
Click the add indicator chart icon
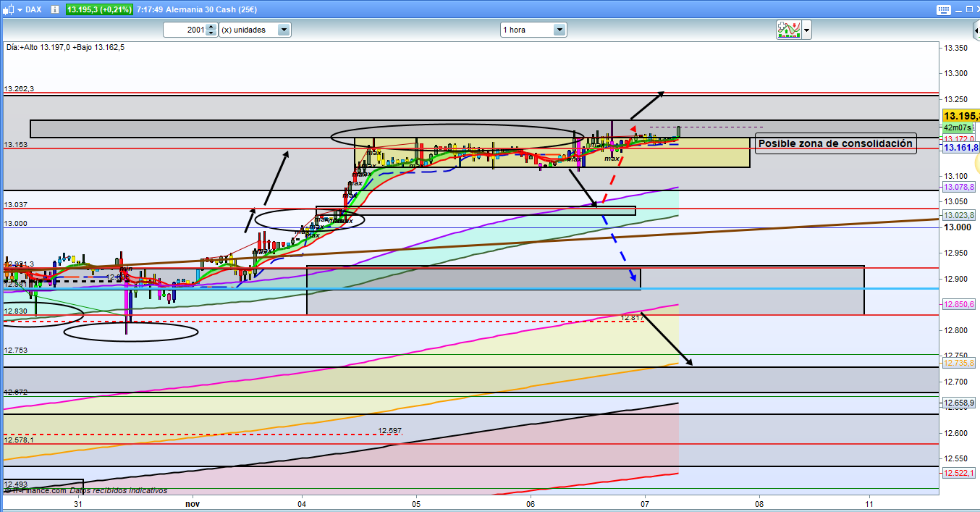point(788,30)
